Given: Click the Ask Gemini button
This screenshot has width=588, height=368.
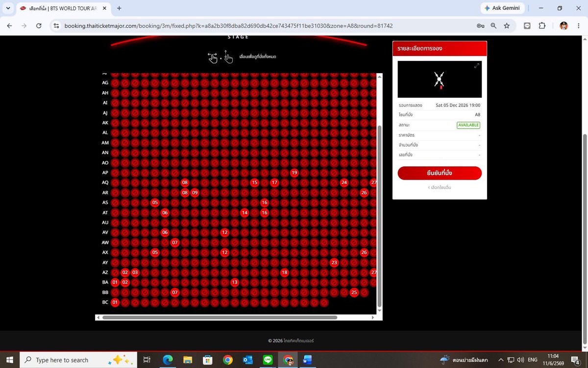Looking at the screenshot, I should tap(502, 8).
